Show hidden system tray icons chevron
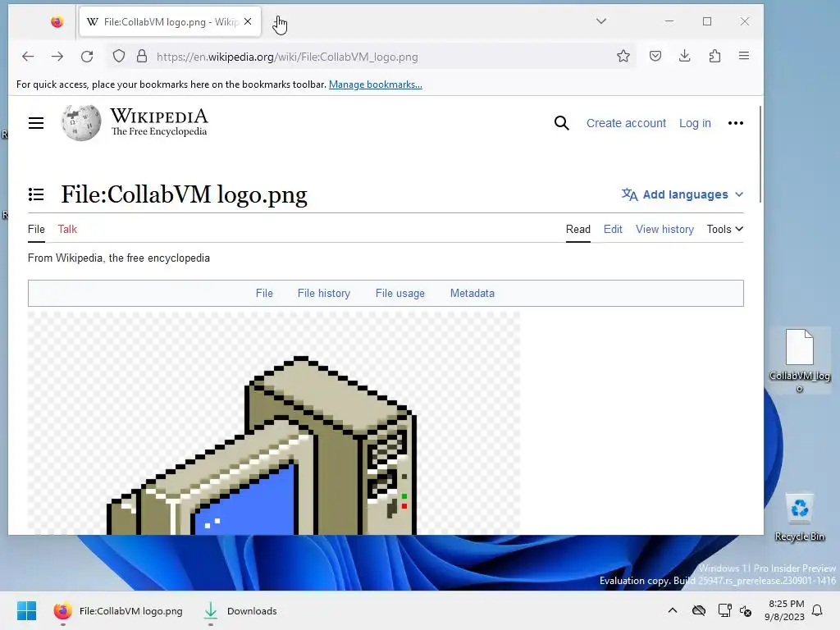This screenshot has height=630, width=840. pyautogui.click(x=673, y=610)
